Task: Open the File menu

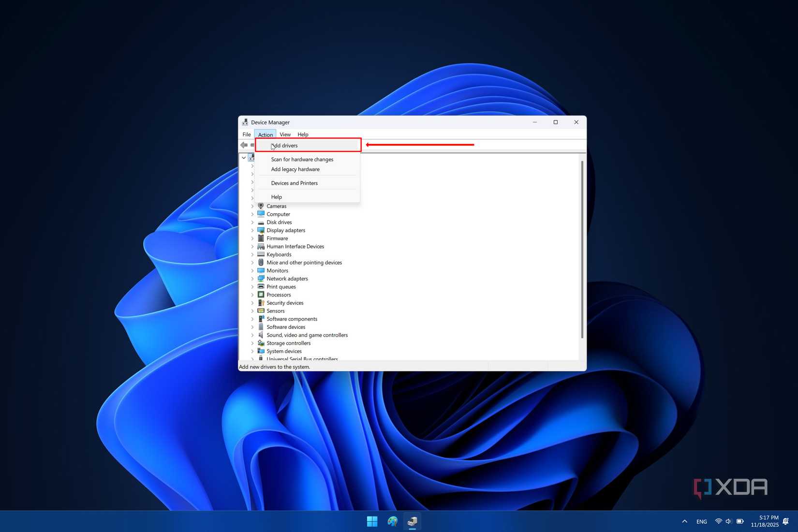Action: [247, 134]
